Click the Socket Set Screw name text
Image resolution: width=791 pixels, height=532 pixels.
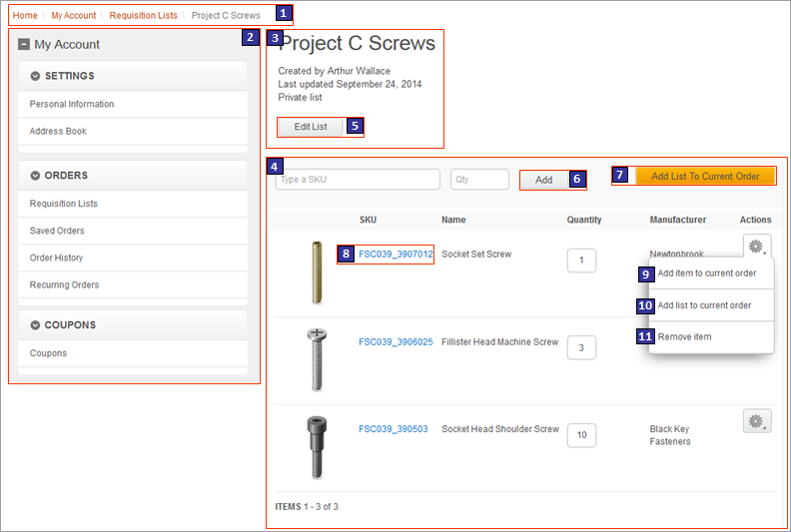[476, 255]
